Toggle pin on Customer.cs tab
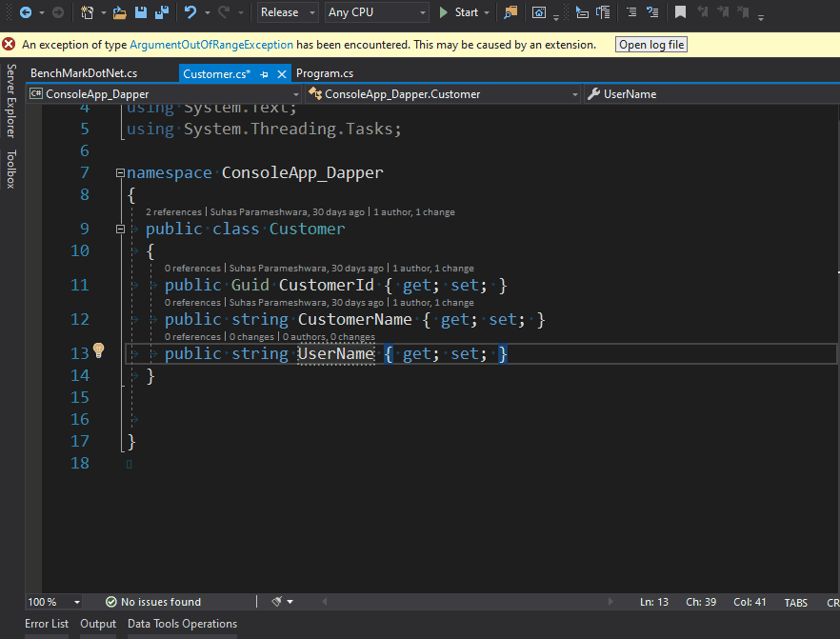The width and height of the screenshot is (840, 639). pos(264,73)
